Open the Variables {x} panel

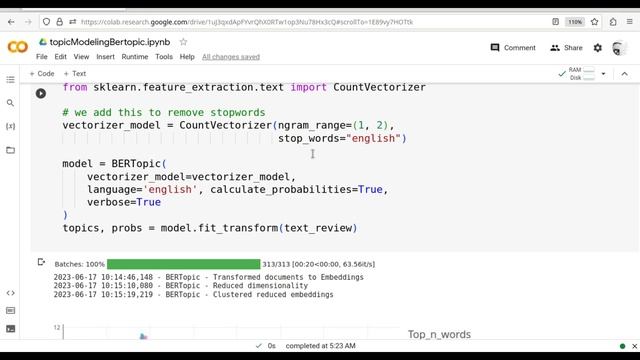click(10, 126)
